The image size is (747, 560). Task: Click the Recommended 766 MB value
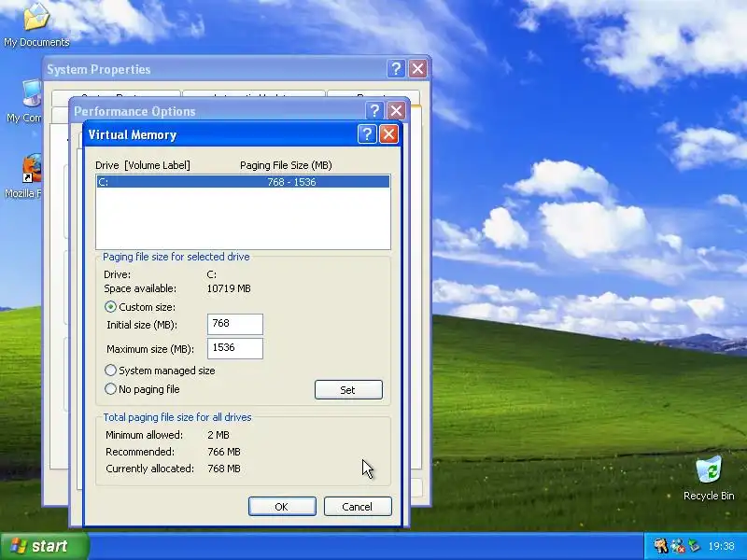[224, 452]
